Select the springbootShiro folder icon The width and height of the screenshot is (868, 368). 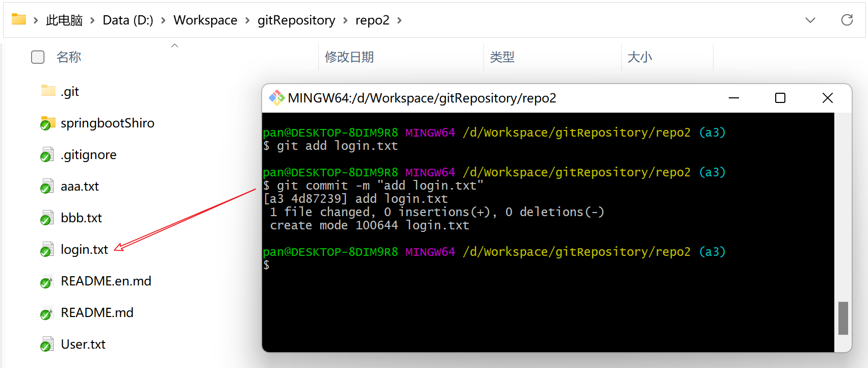pyautogui.click(x=48, y=123)
